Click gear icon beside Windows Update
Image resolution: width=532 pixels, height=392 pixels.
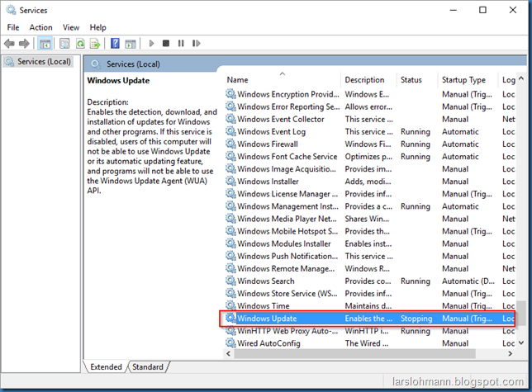(230, 318)
